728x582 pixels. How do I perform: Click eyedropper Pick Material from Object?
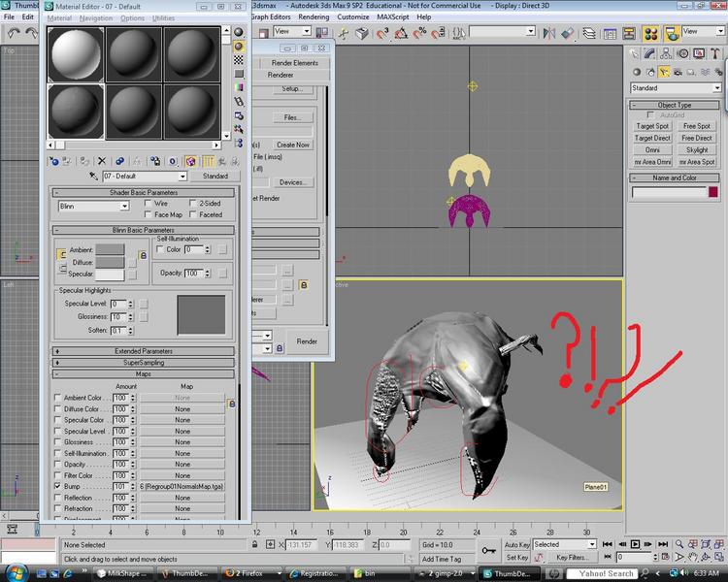pyautogui.click(x=93, y=176)
